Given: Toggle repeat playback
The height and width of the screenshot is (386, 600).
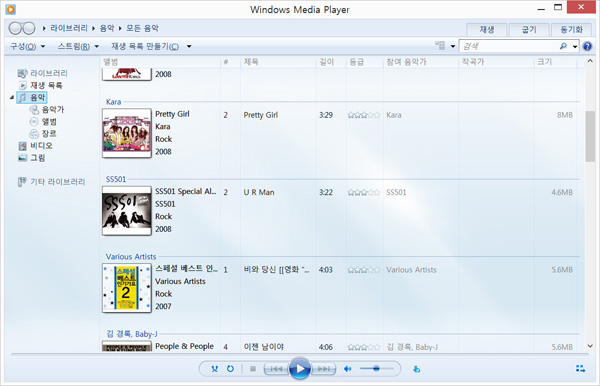Looking at the screenshot, I should pos(230,369).
